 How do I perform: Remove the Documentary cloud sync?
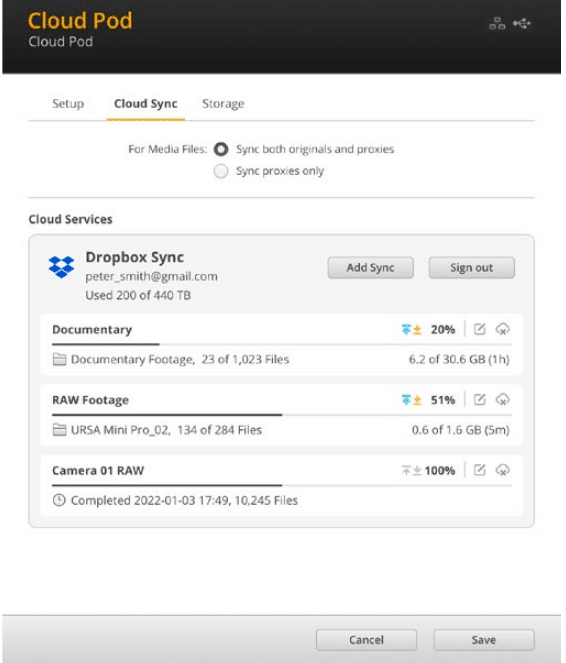[x=505, y=329]
